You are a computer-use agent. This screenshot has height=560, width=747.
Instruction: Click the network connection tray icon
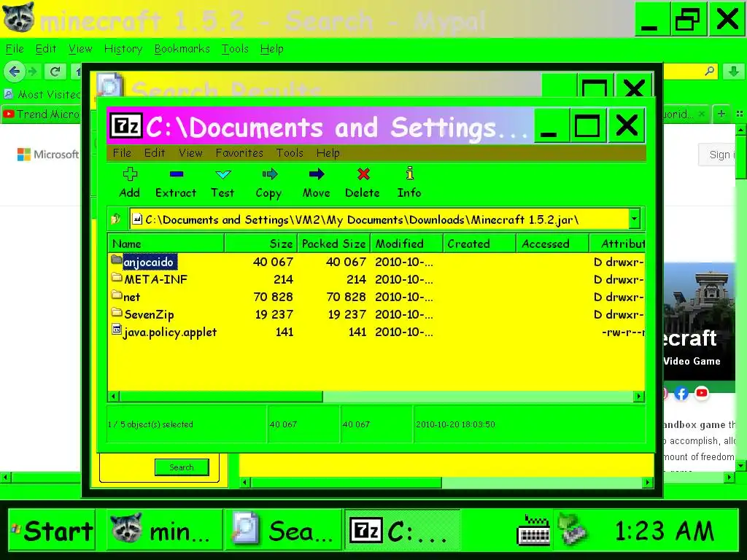point(573,529)
